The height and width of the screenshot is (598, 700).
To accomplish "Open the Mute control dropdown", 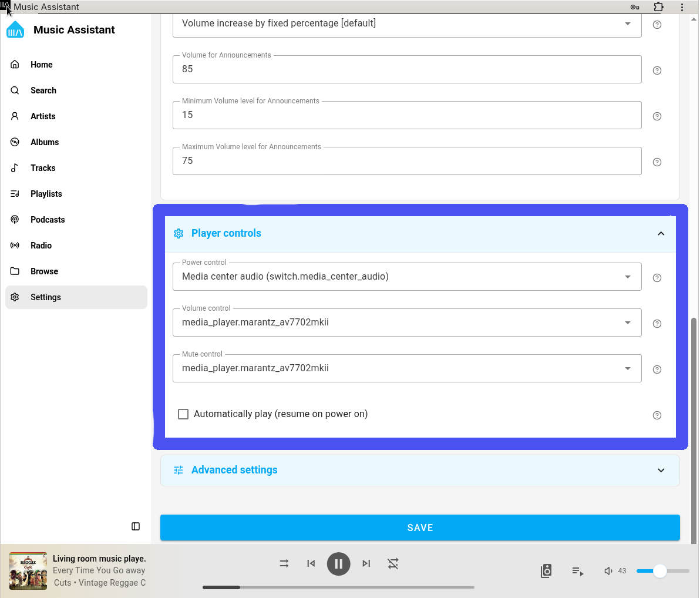I will click(x=406, y=368).
